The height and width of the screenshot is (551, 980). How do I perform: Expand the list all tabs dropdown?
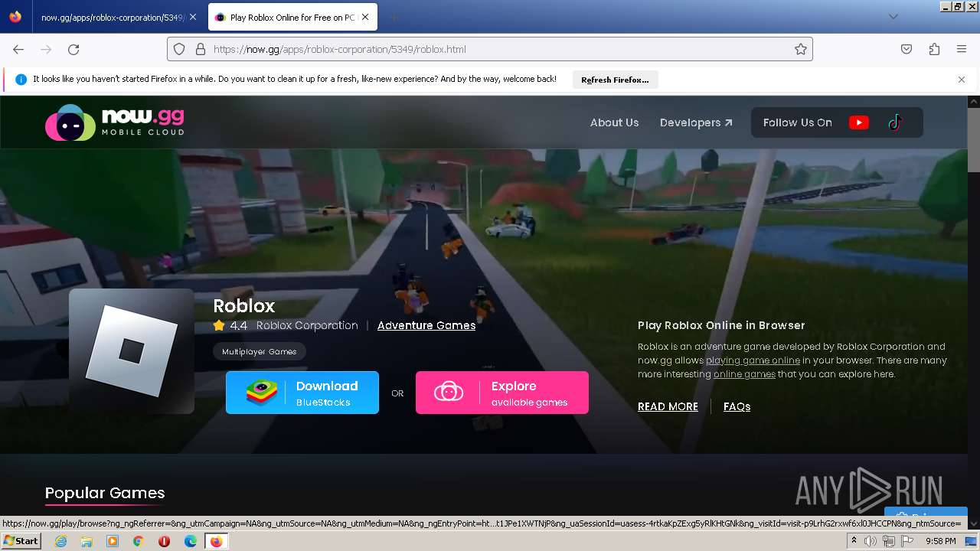pyautogui.click(x=893, y=17)
